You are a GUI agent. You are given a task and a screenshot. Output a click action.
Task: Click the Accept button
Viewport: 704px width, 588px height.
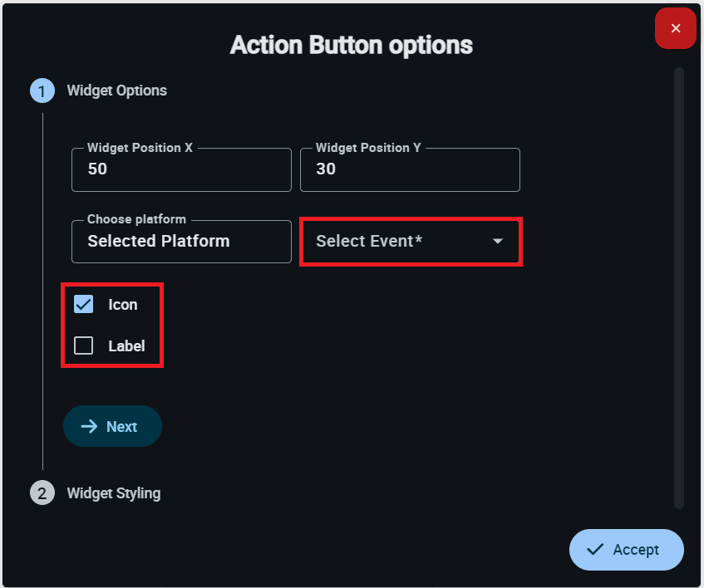click(x=627, y=550)
